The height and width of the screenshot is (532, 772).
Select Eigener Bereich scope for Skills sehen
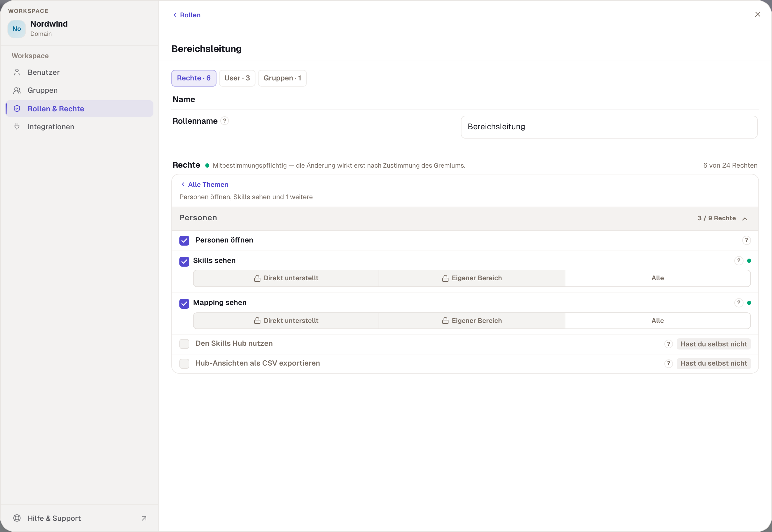(472, 278)
